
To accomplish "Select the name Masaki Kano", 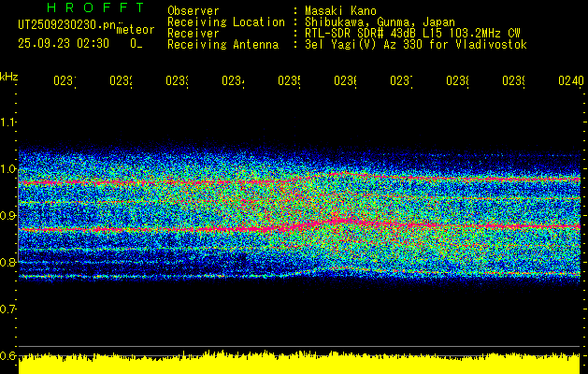I will (340, 11).
